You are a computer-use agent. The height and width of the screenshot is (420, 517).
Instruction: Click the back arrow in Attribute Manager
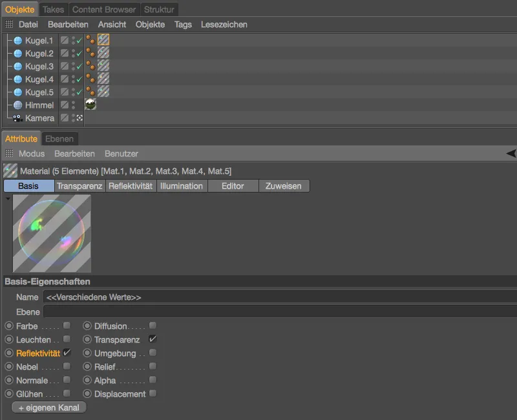coord(511,153)
